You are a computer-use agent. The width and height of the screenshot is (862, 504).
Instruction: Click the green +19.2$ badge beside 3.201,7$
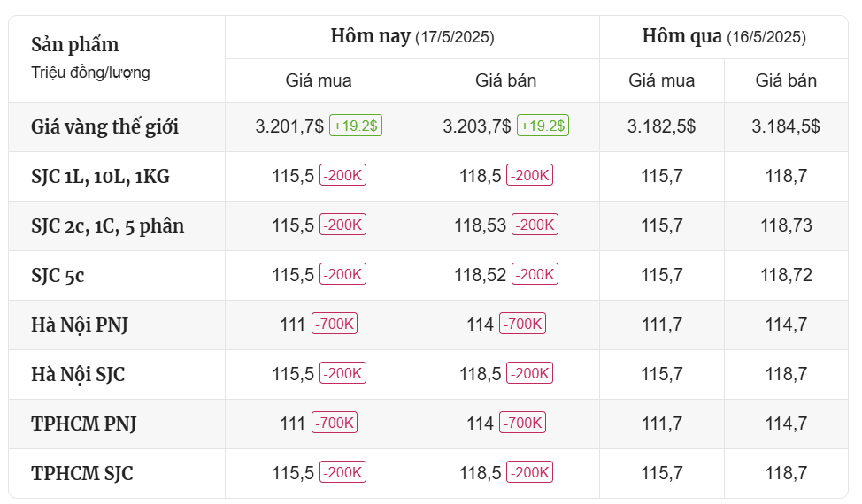pos(356,126)
